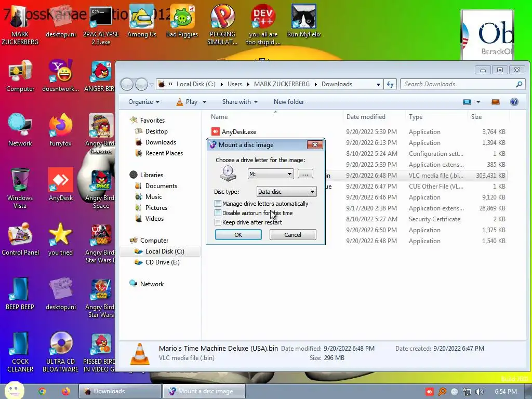The image size is (532, 399).
Task: Open BEEP BEEP desktop shortcut
Action: (x=20, y=294)
